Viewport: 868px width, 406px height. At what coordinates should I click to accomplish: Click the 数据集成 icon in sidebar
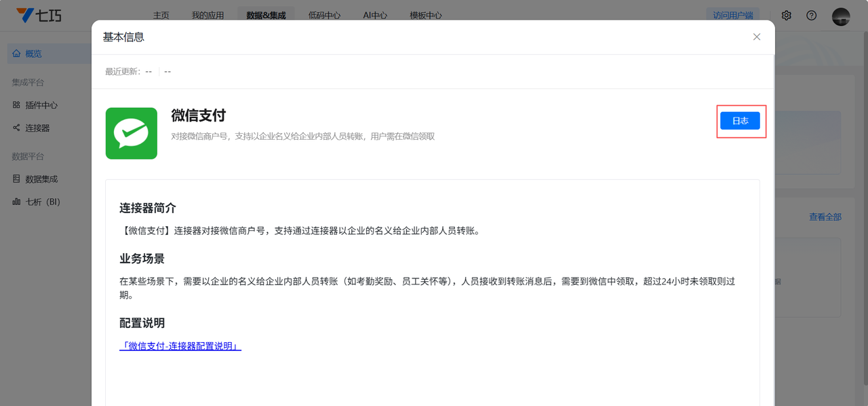click(16, 179)
